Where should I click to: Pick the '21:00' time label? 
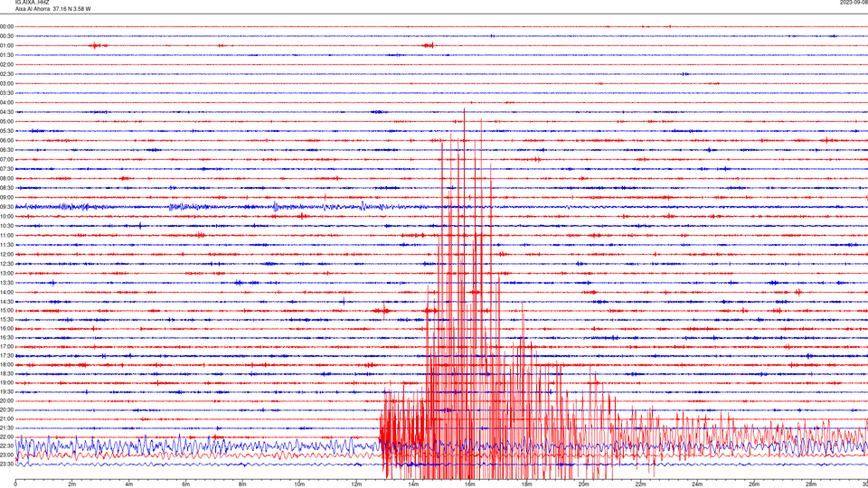(x=6, y=418)
